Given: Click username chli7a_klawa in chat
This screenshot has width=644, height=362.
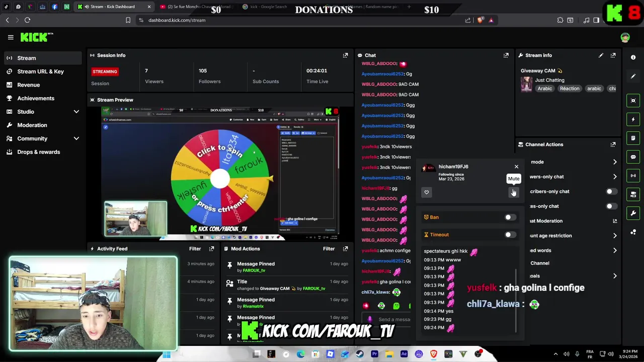Looking at the screenshot, I should tap(375, 292).
